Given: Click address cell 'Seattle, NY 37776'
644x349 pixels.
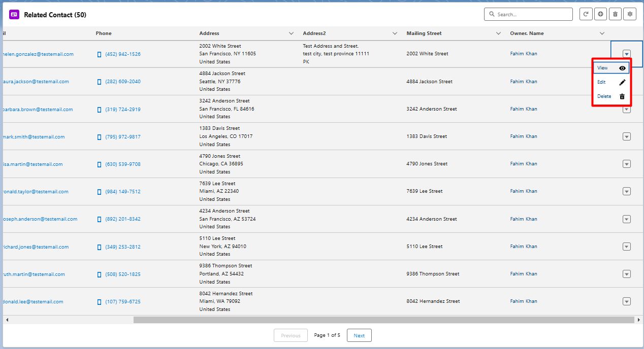Looking at the screenshot, I should pos(220,82).
